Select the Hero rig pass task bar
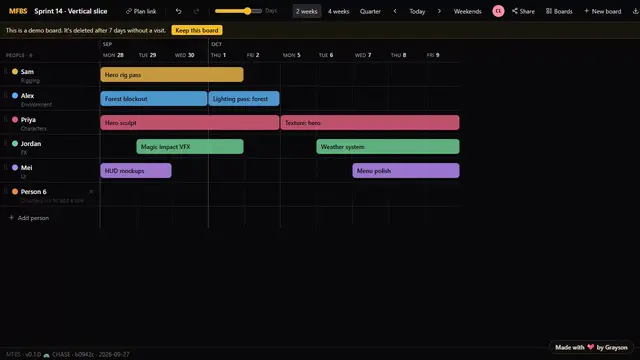Image resolution: width=640 pixels, height=360 pixels. point(172,75)
